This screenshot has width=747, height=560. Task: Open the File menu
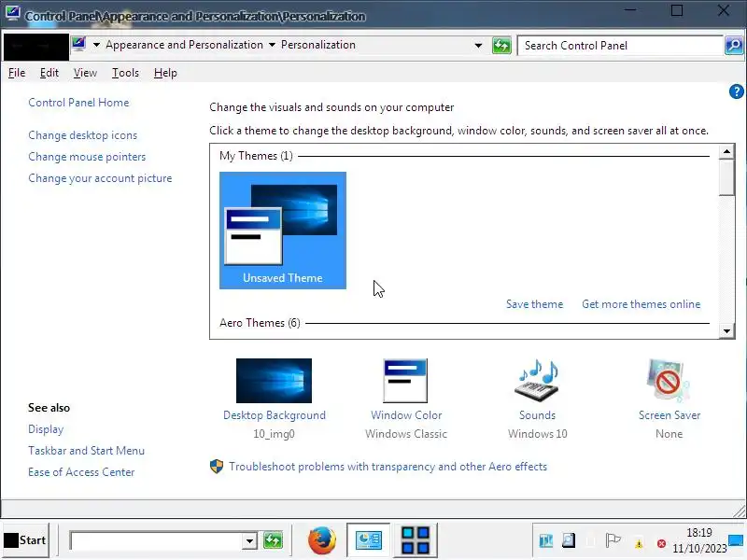tap(17, 73)
